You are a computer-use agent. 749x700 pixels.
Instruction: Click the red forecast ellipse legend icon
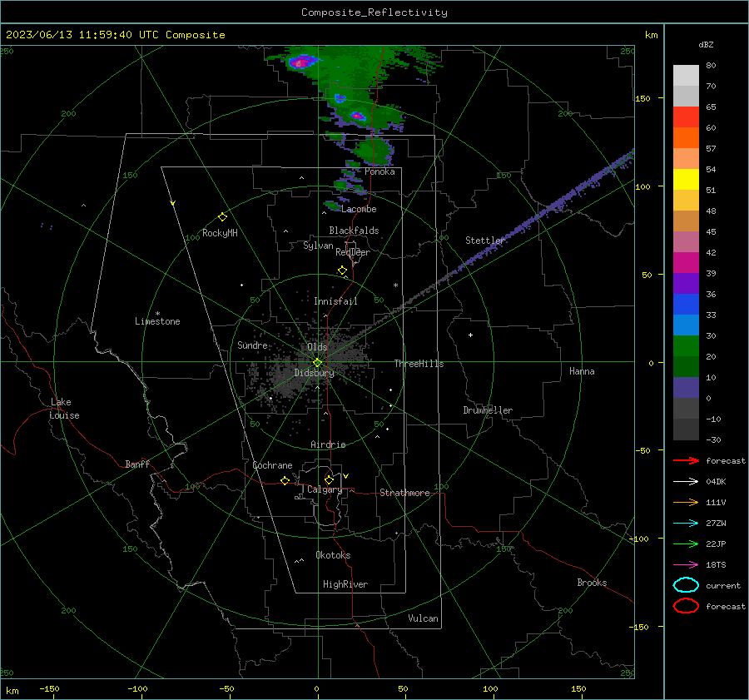click(x=686, y=606)
